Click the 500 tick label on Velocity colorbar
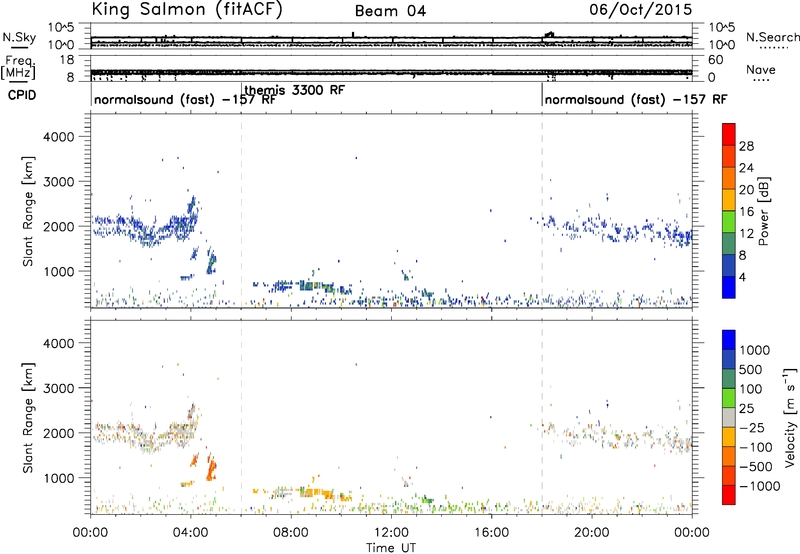The image size is (800, 554). [x=751, y=369]
